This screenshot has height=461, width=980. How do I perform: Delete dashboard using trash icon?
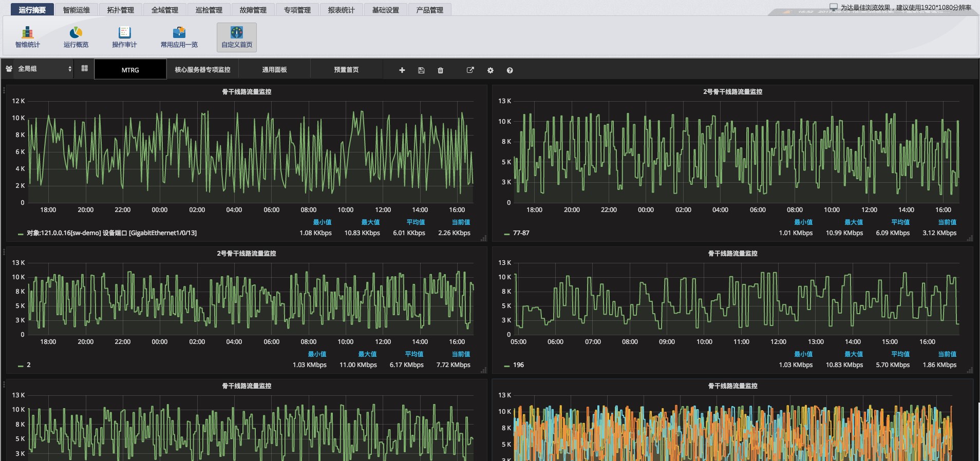[x=440, y=70]
